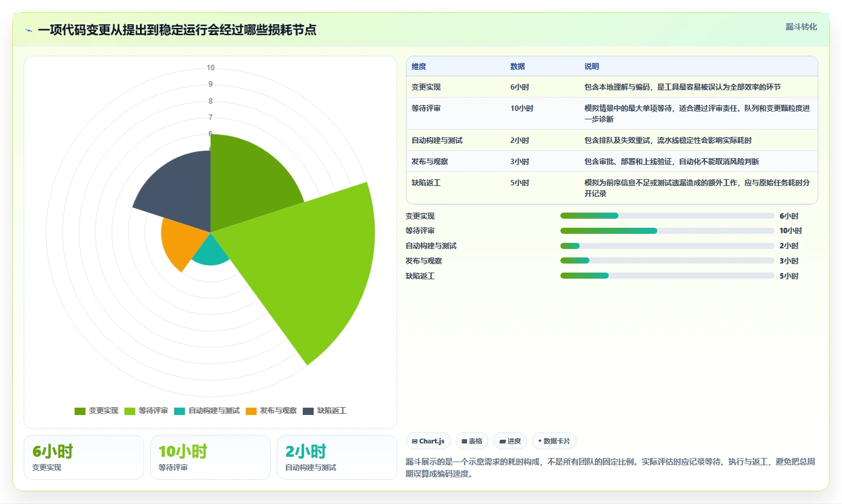842x504 pixels.
Task: Toggle the 等待评审 legend color swatch
Action: pyautogui.click(x=130, y=411)
